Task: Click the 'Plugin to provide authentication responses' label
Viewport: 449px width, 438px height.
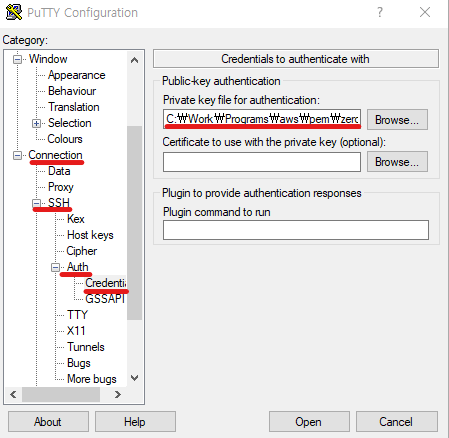Action: point(262,193)
